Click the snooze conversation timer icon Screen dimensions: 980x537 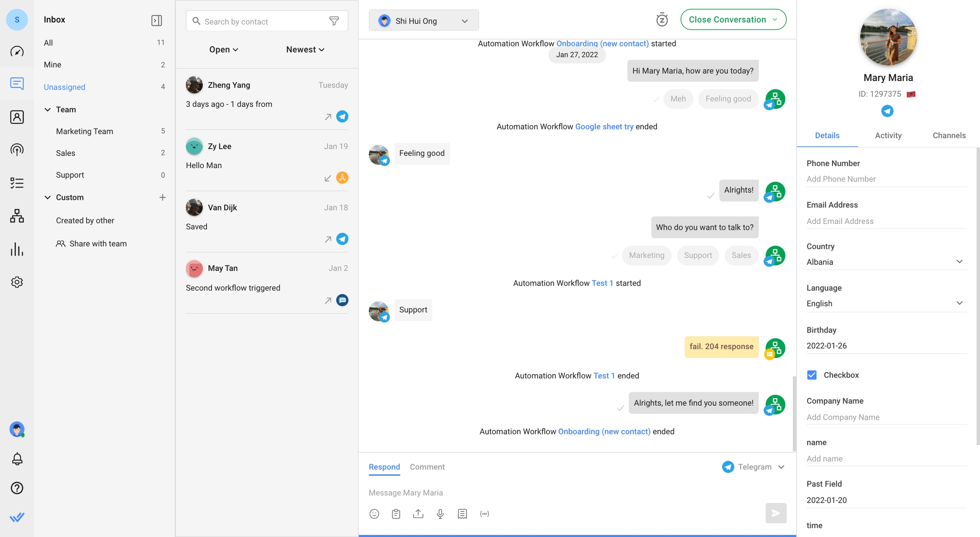point(662,20)
